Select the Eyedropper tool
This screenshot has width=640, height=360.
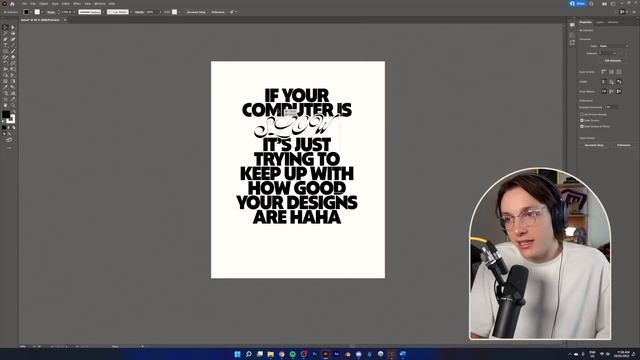tap(5, 87)
